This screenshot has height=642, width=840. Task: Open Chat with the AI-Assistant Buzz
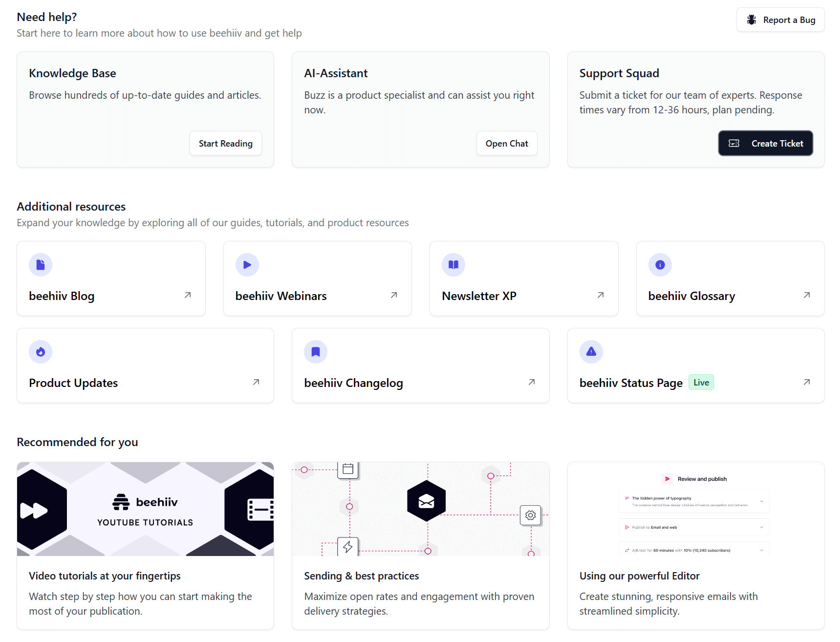click(507, 143)
